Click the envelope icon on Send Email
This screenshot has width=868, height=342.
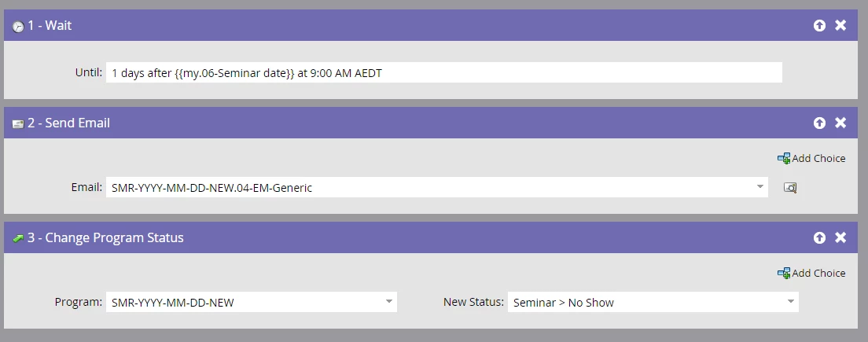point(18,124)
